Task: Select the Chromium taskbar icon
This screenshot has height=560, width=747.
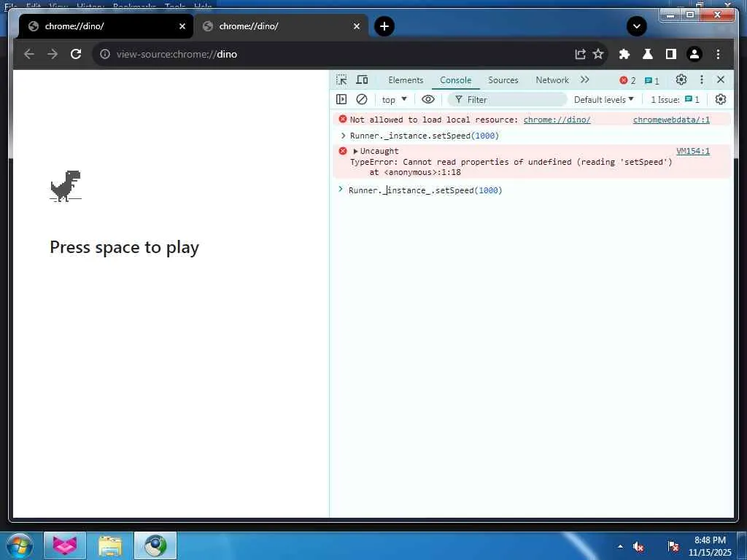Action: [155, 545]
